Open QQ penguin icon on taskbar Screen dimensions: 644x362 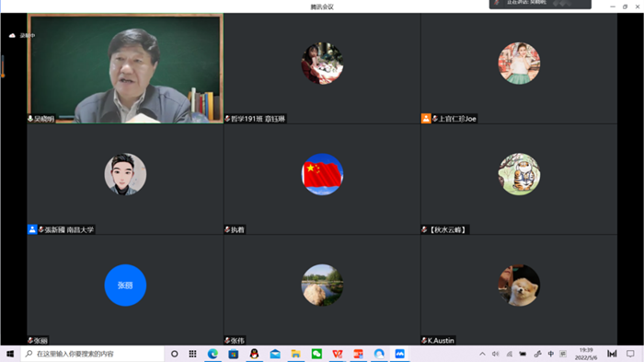(x=254, y=354)
